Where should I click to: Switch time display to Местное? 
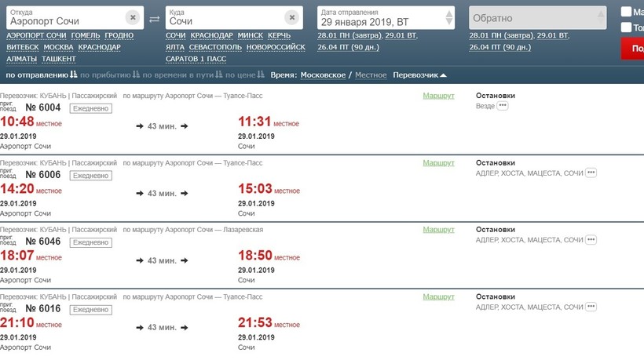[x=371, y=75]
